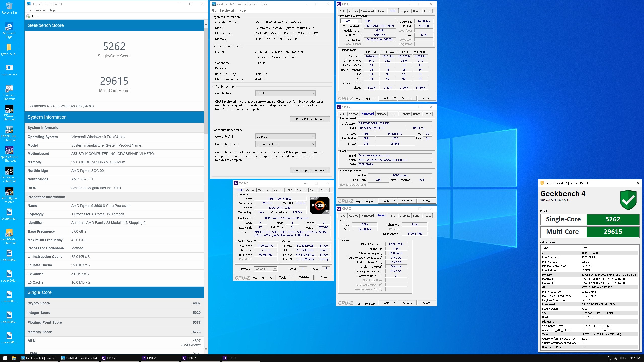
Task: Click the Ryzen 5 logo in CPU-Z
Action: [319, 205]
